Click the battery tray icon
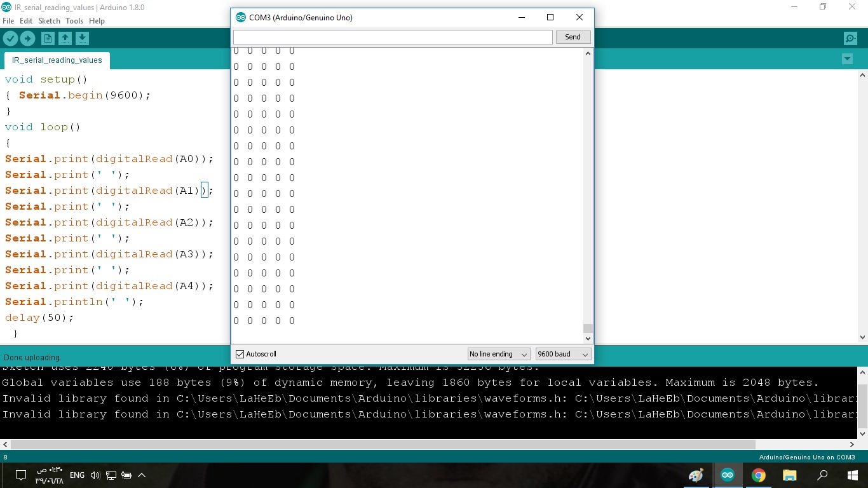 tap(126, 475)
